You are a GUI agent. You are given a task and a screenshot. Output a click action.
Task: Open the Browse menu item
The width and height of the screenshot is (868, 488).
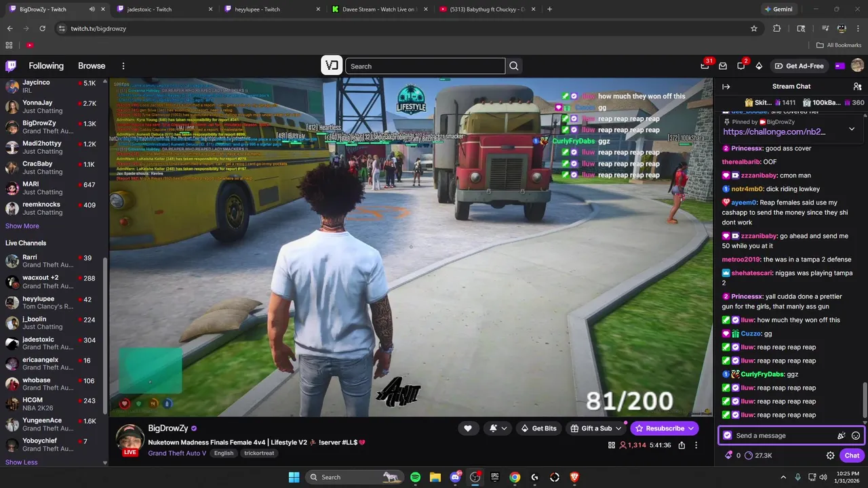pos(92,66)
